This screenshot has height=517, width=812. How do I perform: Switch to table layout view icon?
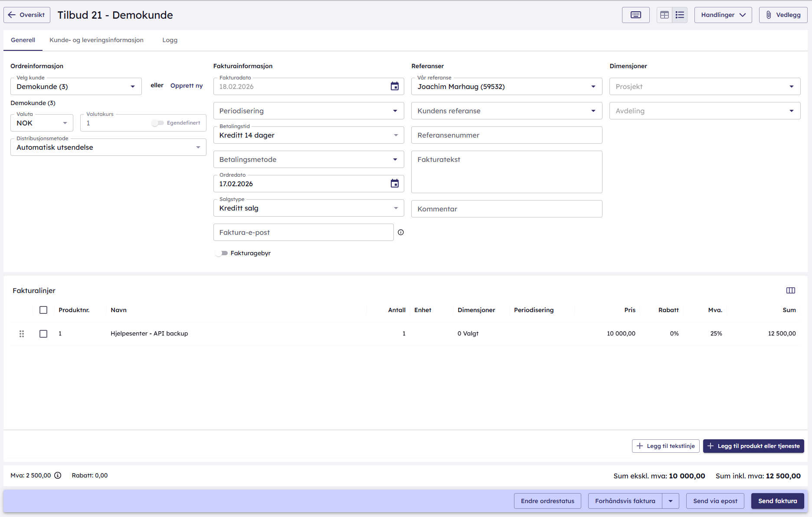[664, 15]
